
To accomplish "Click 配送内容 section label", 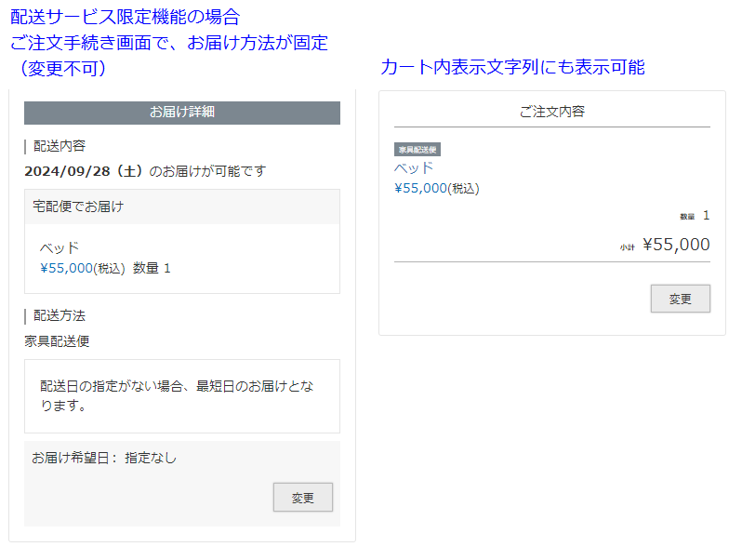I will click(x=60, y=146).
